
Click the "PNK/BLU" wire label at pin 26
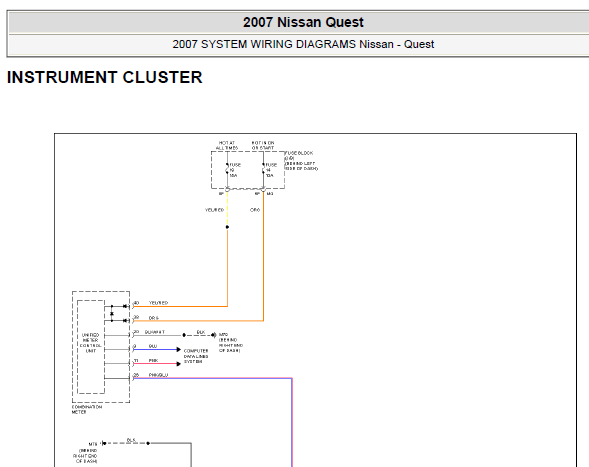(x=159, y=375)
